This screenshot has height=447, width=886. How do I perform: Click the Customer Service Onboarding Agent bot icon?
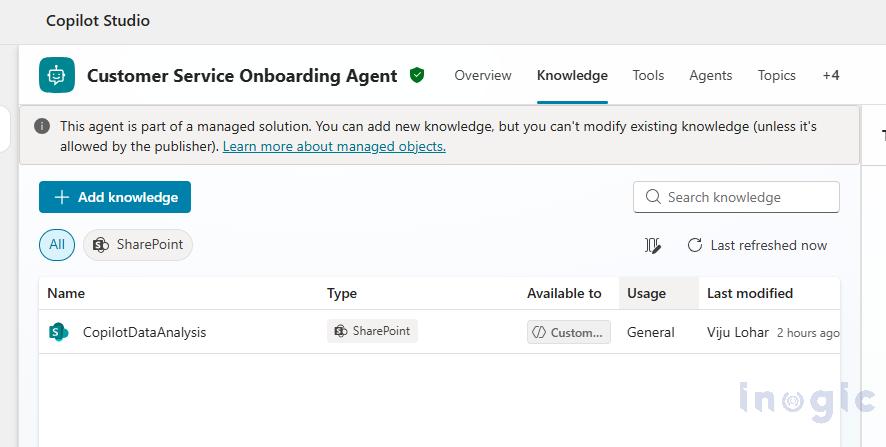(57, 75)
